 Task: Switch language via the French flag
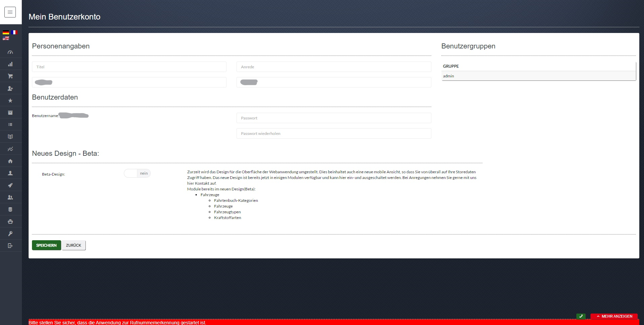[x=14, y=32]
